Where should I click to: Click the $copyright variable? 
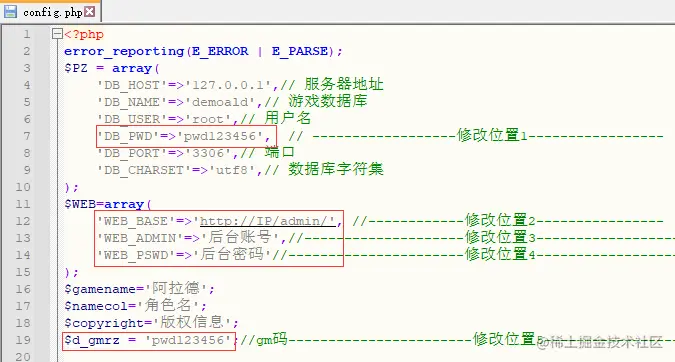pyautogui.click(x=104, y=323)
